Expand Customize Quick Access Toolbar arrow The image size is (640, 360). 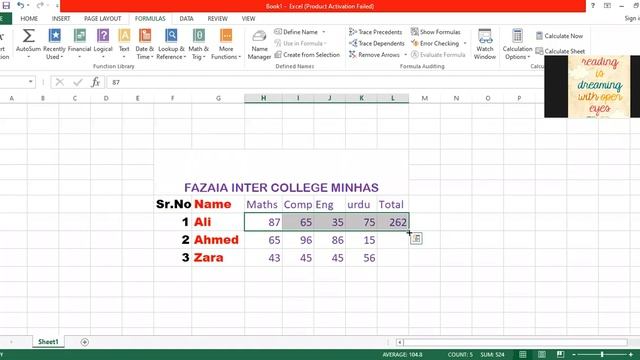click(57, 6)
